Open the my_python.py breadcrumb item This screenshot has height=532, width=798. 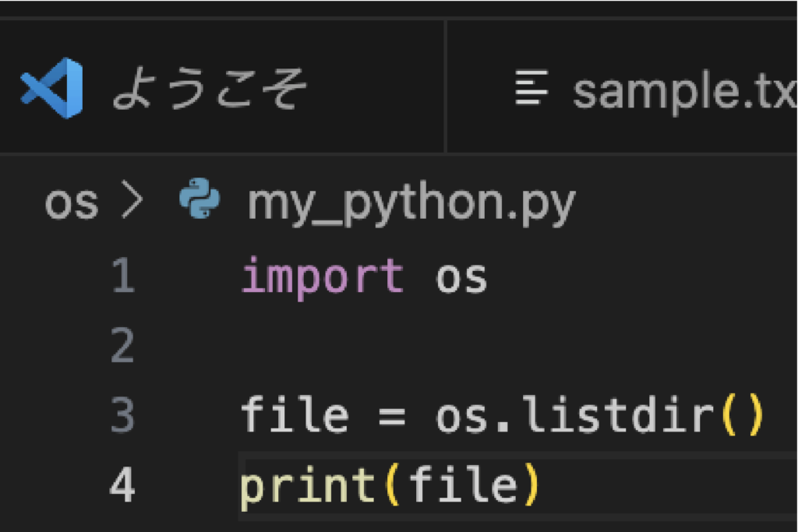point(411,203)
